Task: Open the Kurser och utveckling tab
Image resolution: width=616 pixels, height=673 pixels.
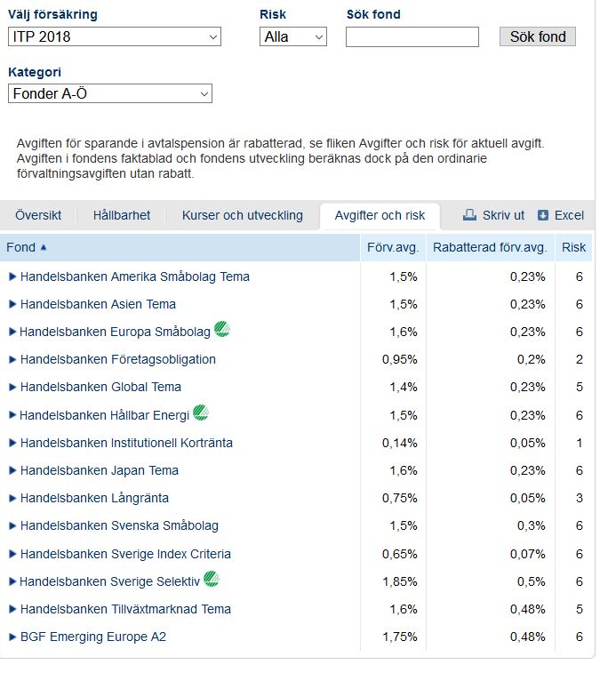Action: pyautogui.click(x=242, y=215)
